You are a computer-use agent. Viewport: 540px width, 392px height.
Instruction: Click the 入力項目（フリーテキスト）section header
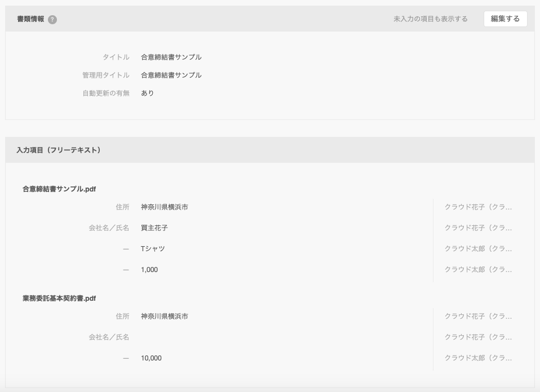coord(59,150)
